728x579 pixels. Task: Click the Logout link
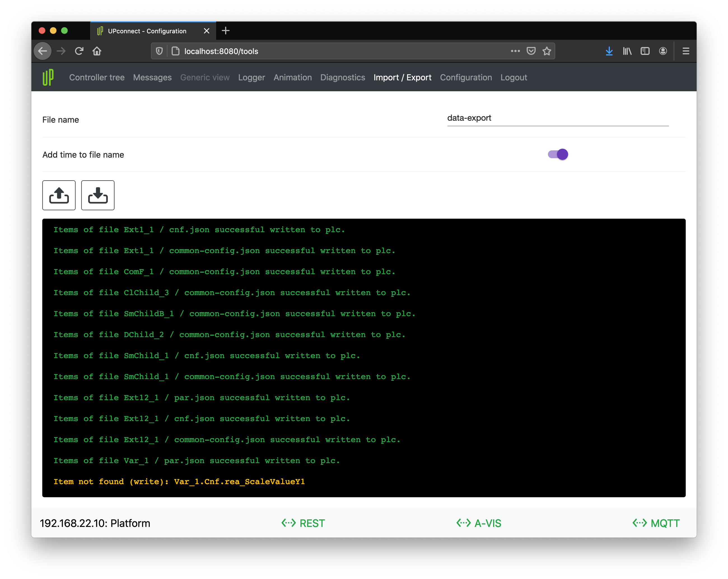[x=513, y=77]
